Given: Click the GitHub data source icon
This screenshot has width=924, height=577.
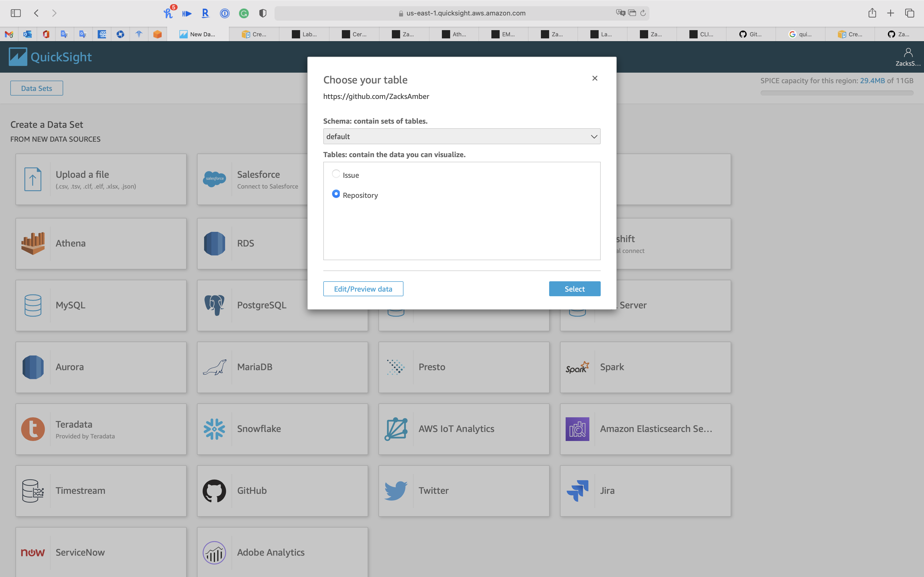Looking at the screenshot, I should click(214, 491).
